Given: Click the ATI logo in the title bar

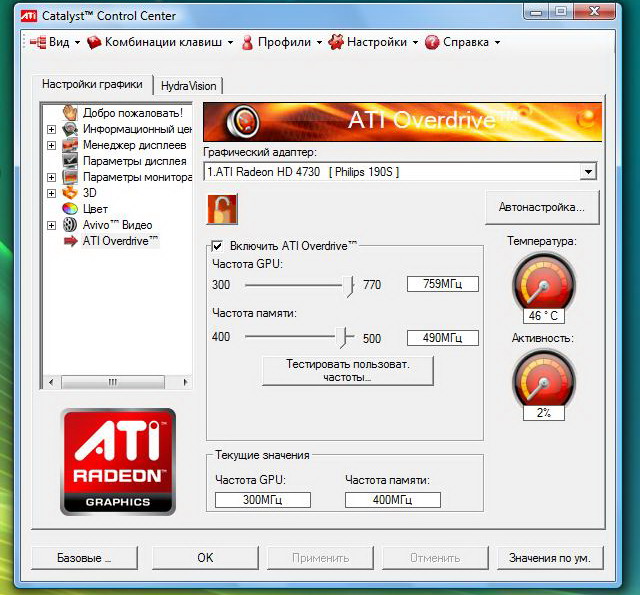Looking at the screenshot, I should (29, 16).
